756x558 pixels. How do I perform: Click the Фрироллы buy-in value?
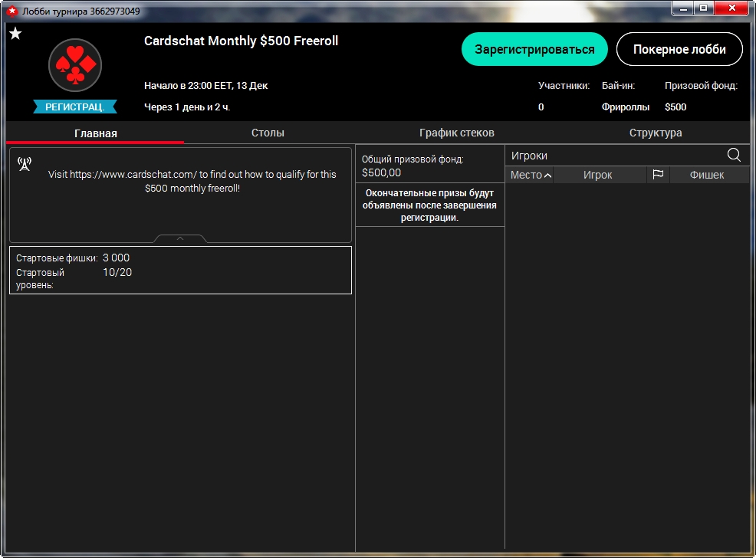626,107
